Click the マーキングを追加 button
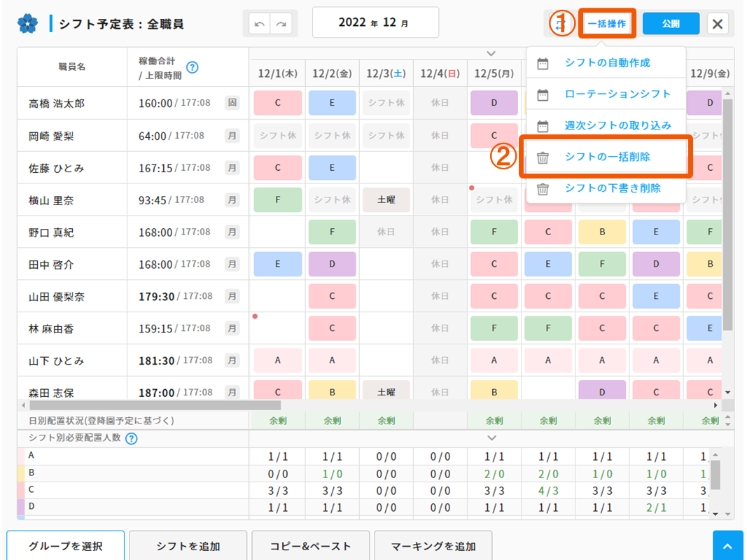This screenshot has width=747, height=560. (433, 546)
